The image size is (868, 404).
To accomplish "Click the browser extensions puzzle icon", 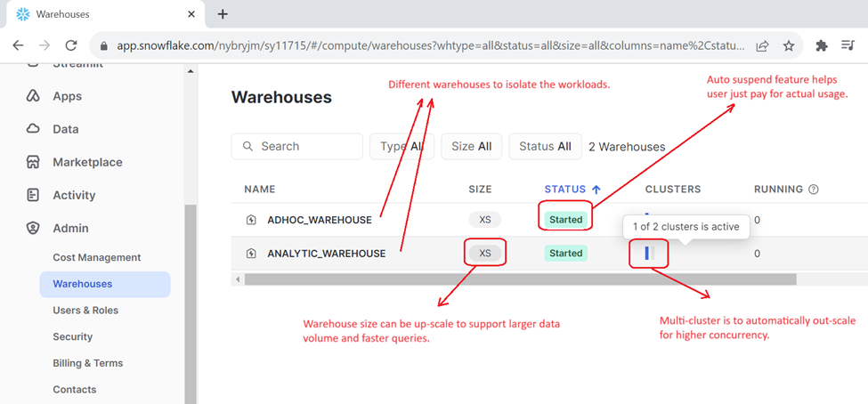I will coord(822,45).
